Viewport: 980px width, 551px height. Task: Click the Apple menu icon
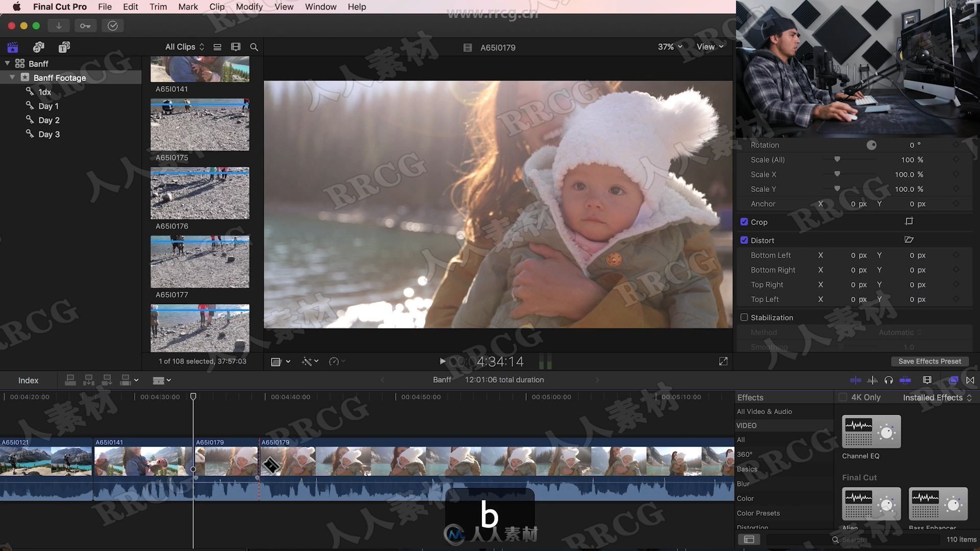pyautogui.click(x=16, y=7)
